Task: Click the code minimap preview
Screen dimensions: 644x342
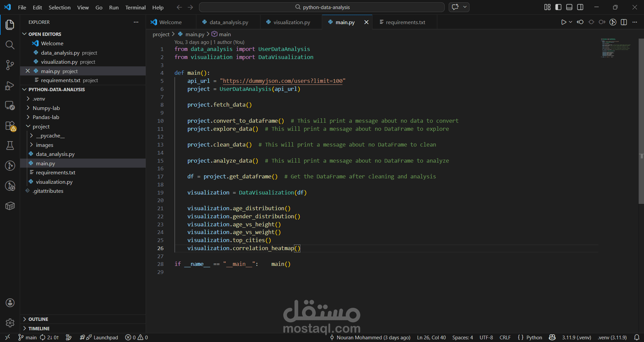Action: coord(615,48)
